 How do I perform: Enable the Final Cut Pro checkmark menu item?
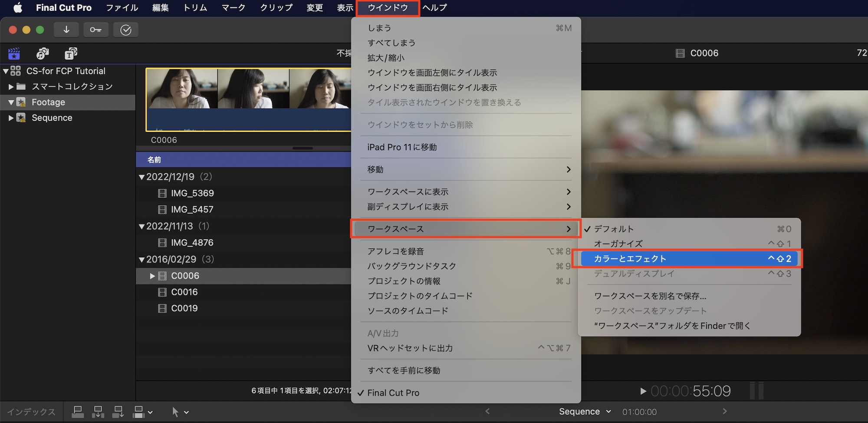393,393
